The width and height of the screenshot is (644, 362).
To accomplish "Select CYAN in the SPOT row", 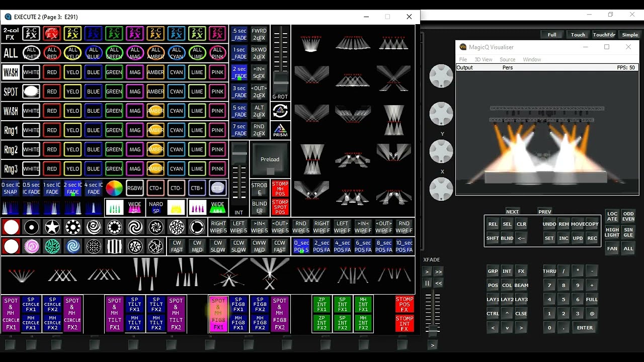I will click(176, 92).
